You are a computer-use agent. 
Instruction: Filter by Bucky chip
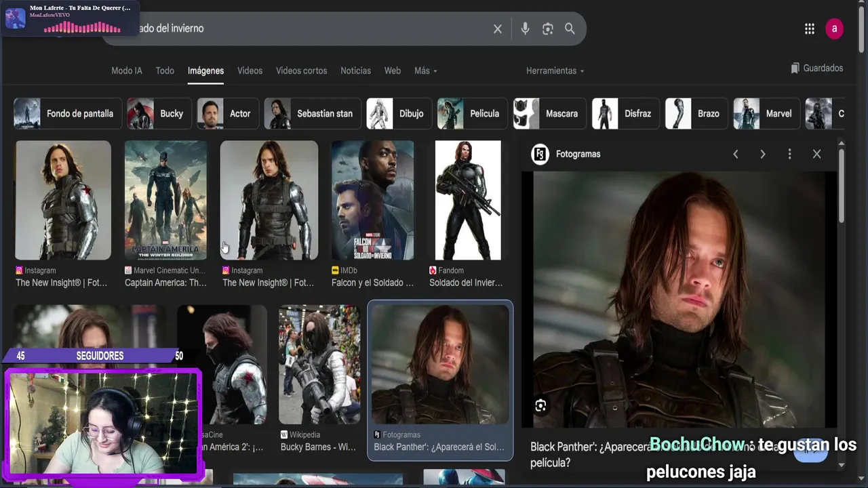[x=159, y=113]
